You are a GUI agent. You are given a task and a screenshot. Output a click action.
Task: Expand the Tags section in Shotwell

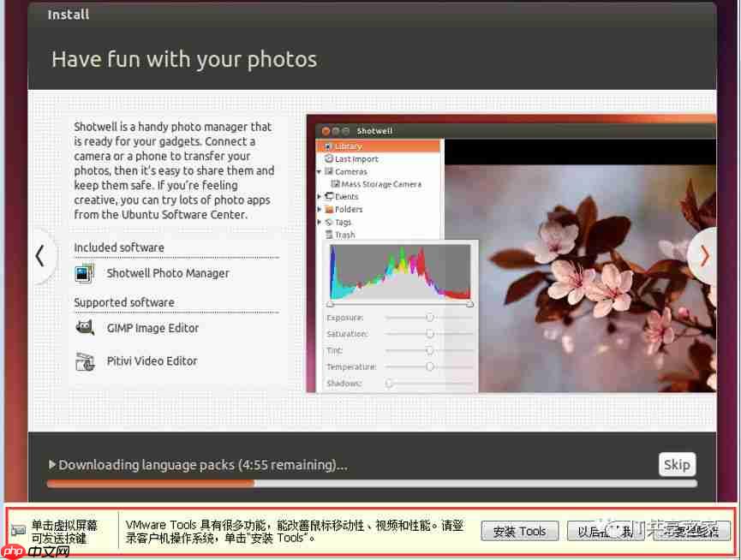click(x=320, y=222)
